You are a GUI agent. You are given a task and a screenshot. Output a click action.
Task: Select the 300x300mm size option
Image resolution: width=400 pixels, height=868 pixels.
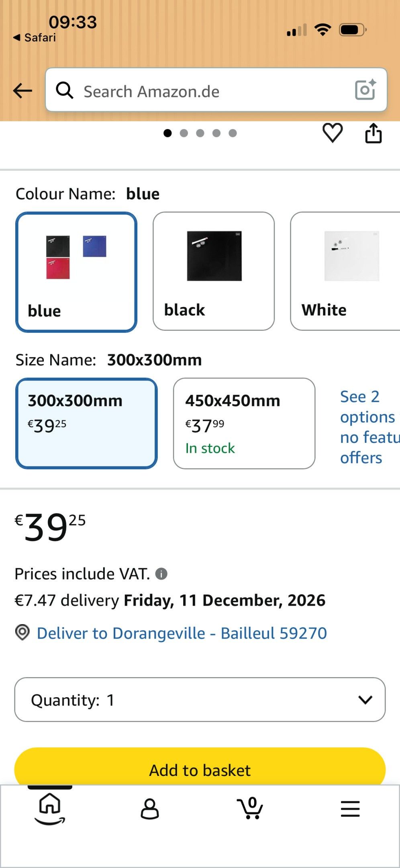tap(86, 423)
